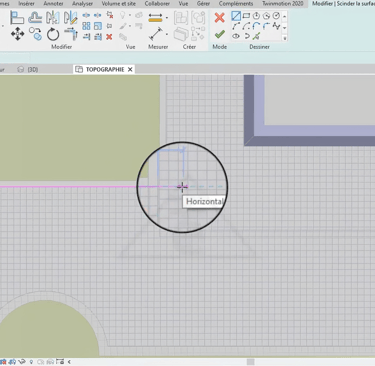Open the Twinmotion 2020 ribbon tab
Image resolution: width=375 pixels, height=366 pixels.
[x=283, y=4]
